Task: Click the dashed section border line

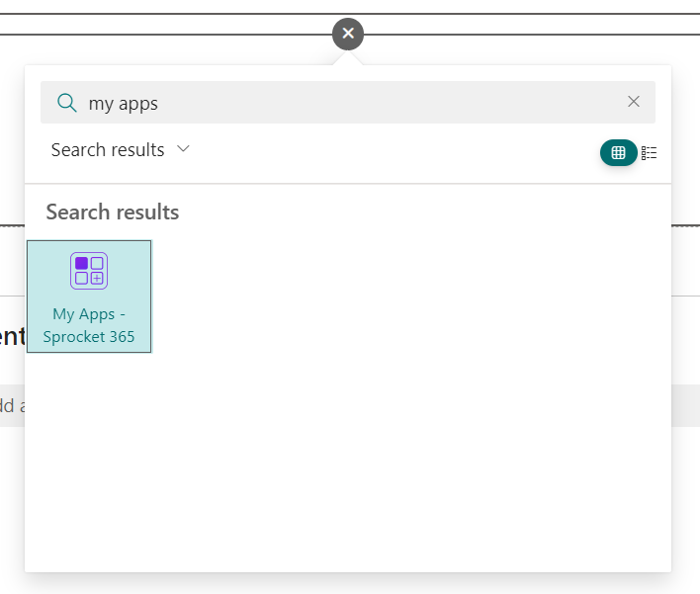Action: click(x=684, y=225)
